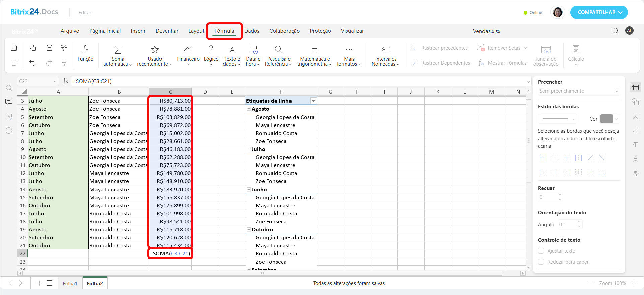Check the Reduzir para caber option
This screenshot has height=295, width=644.
pos(541,262)
